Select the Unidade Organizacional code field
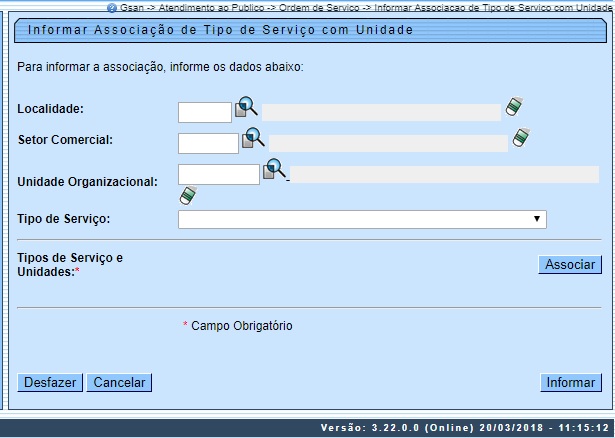 click(218, 175)
